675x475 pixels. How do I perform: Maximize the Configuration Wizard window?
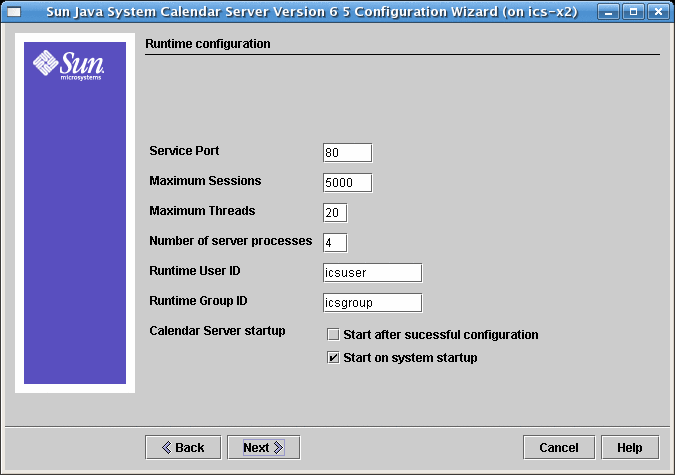click(x=633, y=12)
